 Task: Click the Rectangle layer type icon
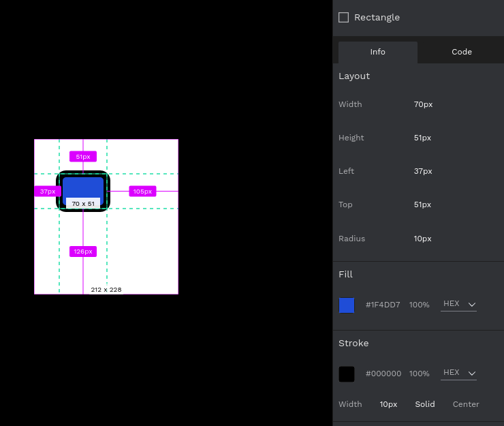[344, 17]
